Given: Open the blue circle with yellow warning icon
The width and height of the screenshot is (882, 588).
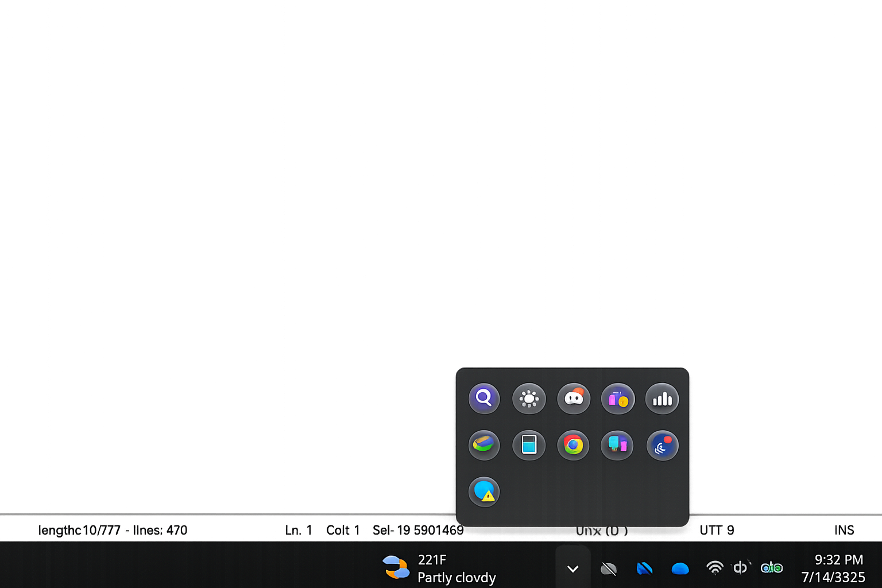Looking at the screenshot, I should click(x=484, y=492).
